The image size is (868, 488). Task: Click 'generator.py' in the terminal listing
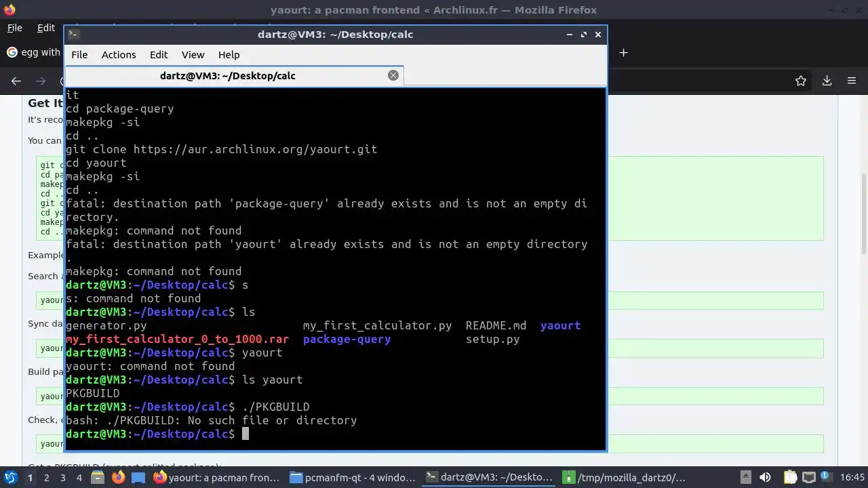pos(106,325)
